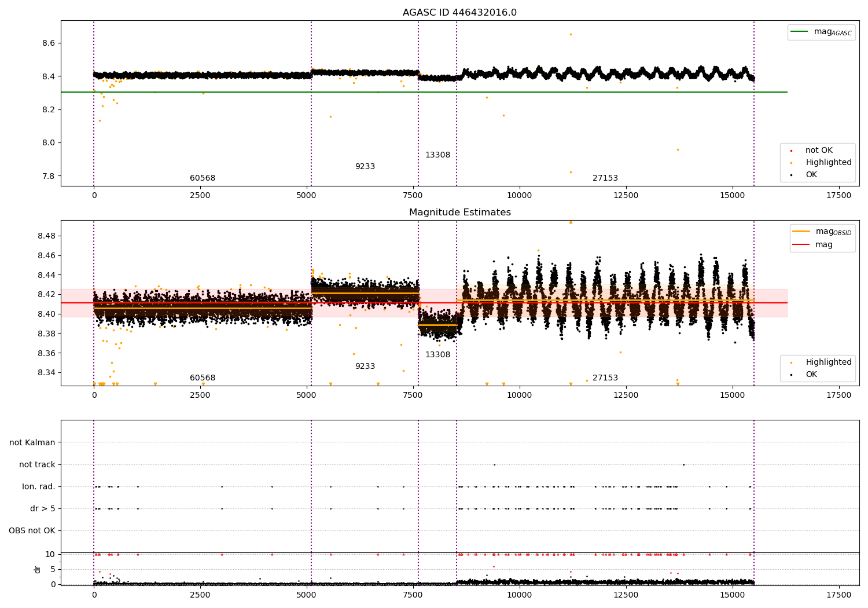Click the 8.0 y-axis tick label
868x608 pixels.
click(49, 142)
